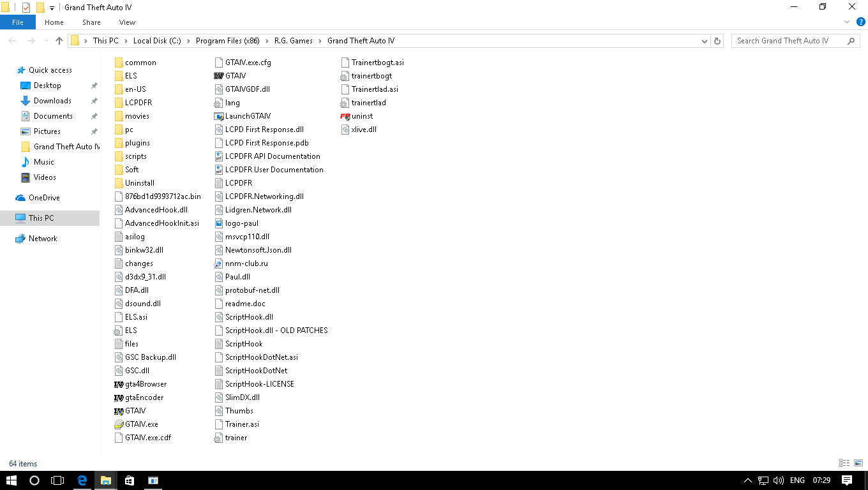Expand breadcrumb chevron after Local Disk (C:)
Image resolution: width=868 pixels, height=490 pixels.
[188, 41]
